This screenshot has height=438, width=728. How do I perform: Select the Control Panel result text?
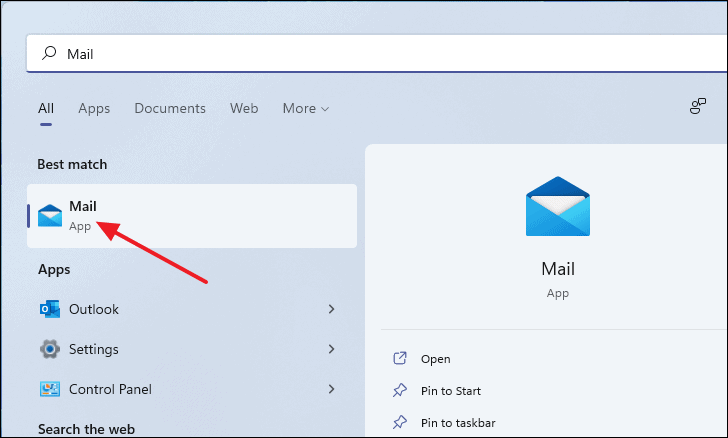pos(110,389)
